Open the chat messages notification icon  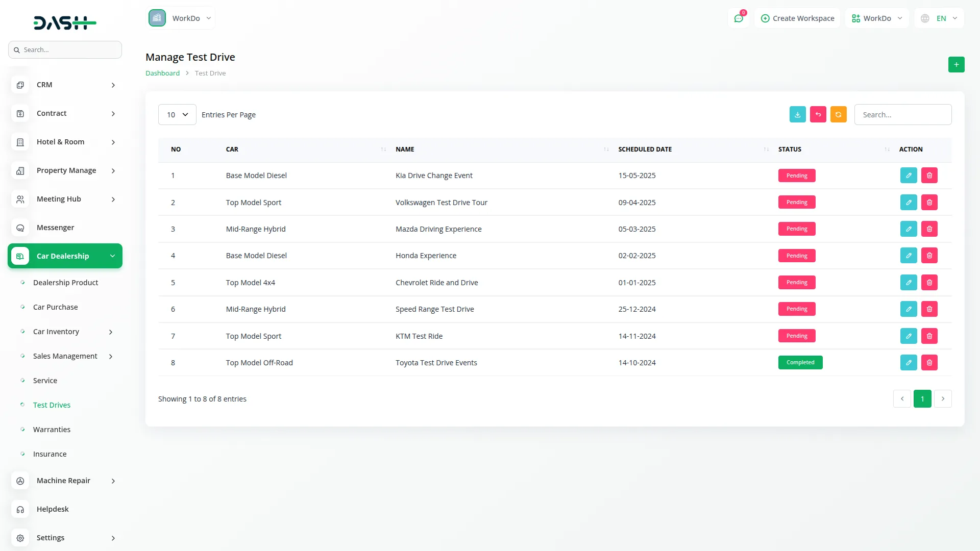click(x=739, y=18)
